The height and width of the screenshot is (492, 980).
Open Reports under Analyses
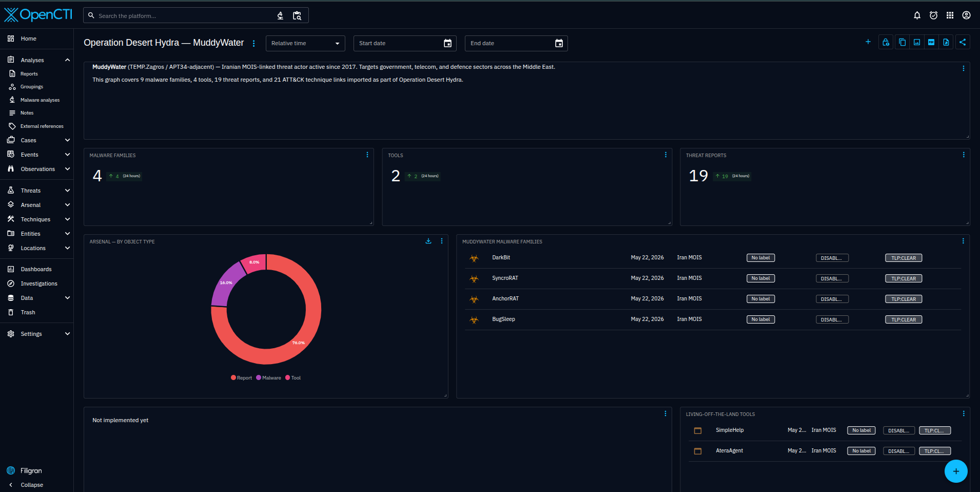[36, 74]
